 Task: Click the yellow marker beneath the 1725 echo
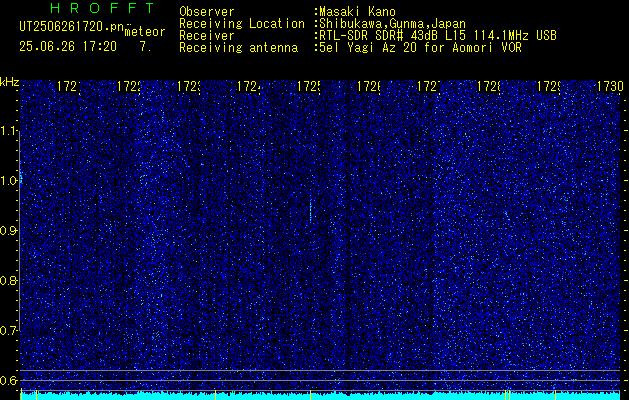[310, 395]
